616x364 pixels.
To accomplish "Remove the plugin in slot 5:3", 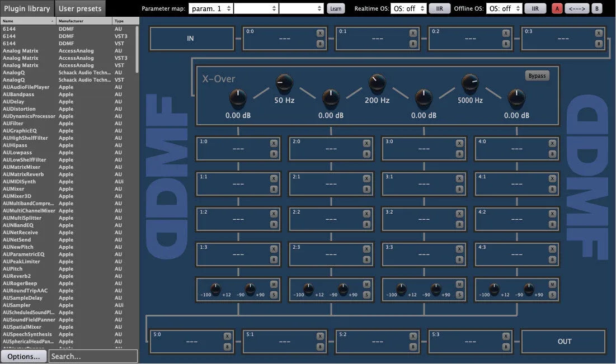I will click(506, 336).
